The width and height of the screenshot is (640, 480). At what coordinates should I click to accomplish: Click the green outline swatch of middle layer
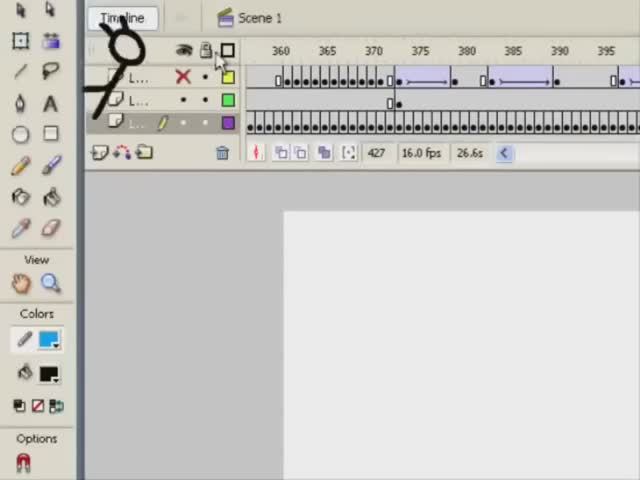[228, 100]
